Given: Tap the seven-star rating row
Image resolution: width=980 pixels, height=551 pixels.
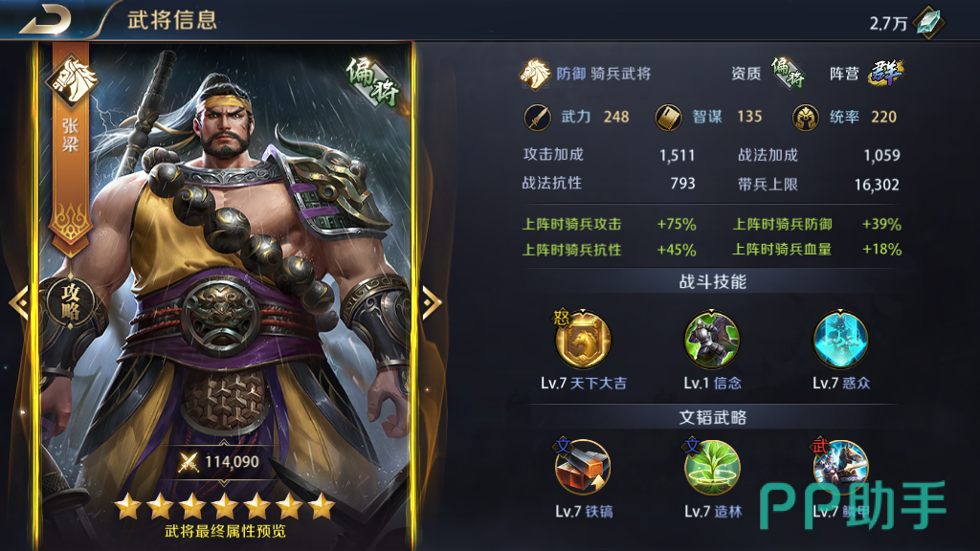Looking at the screenshot, I should [225, 506].
